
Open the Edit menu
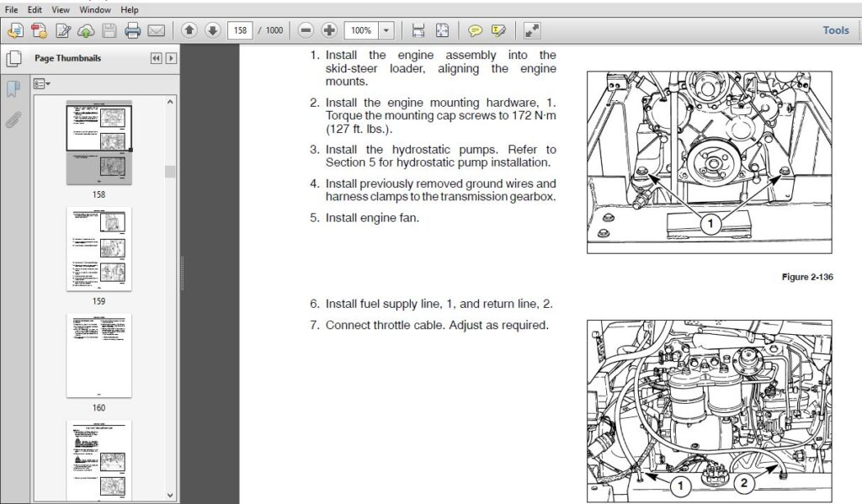click(35, 9)
